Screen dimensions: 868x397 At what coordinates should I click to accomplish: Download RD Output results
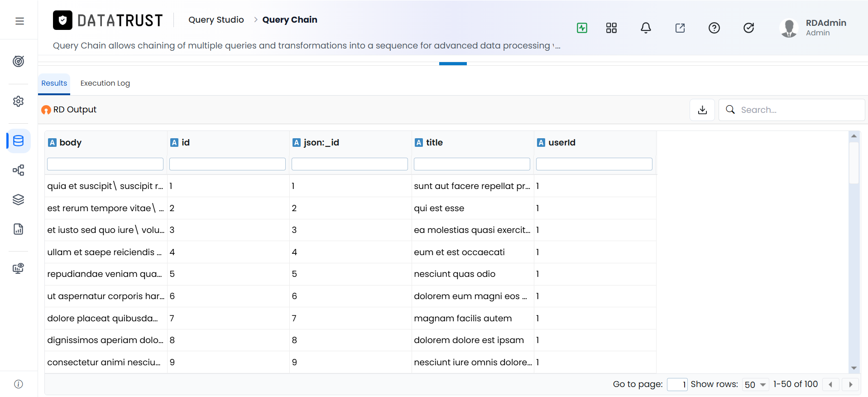click(702, 110)
